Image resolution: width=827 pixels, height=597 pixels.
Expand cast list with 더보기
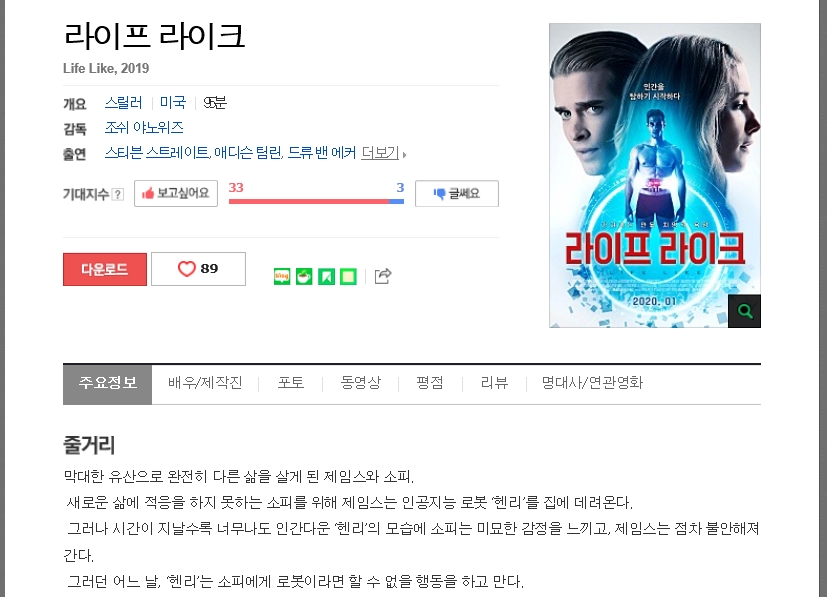pyautogui.click(x=380, y=153)
